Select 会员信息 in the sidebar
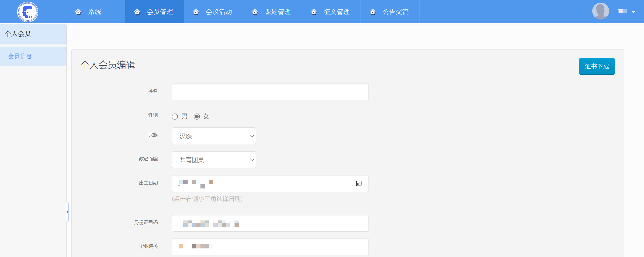This screenshot has height=257, width=644. (x=20, y=56)
